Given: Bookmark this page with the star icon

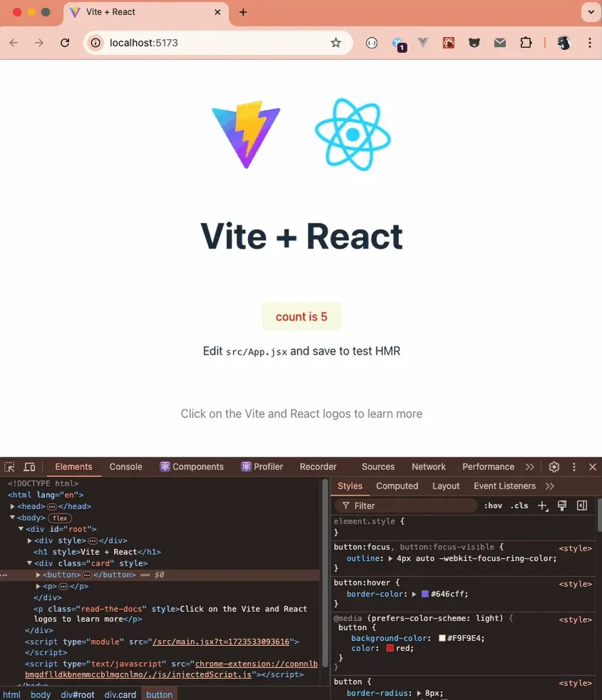Looking at the screenshot, I should 336,43.
